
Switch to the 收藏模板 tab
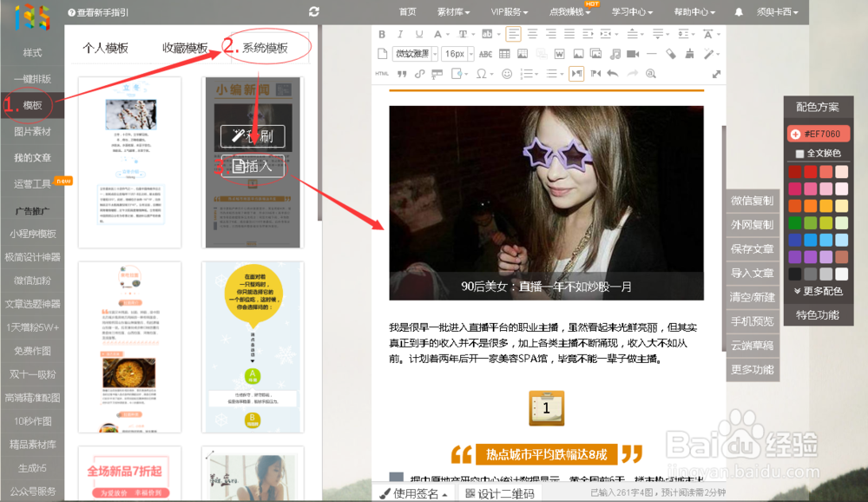point(185,48)
